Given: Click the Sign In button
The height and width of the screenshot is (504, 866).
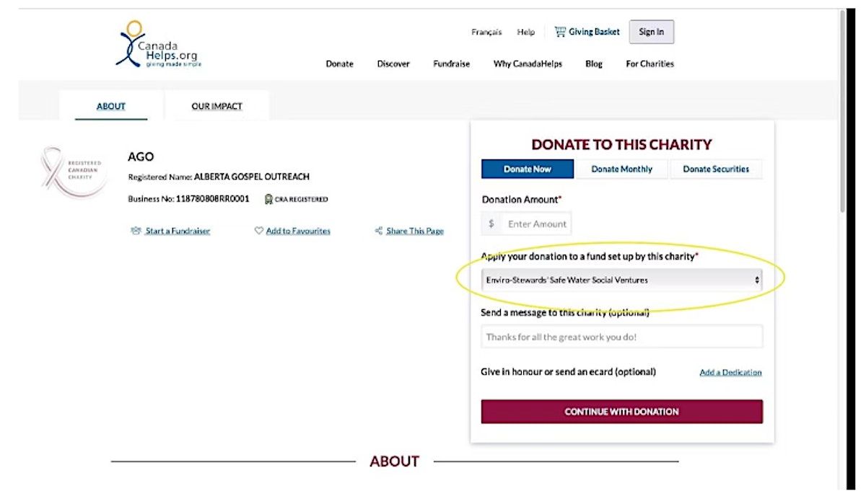Looking at the screenshot, I should tap(651, 32).
